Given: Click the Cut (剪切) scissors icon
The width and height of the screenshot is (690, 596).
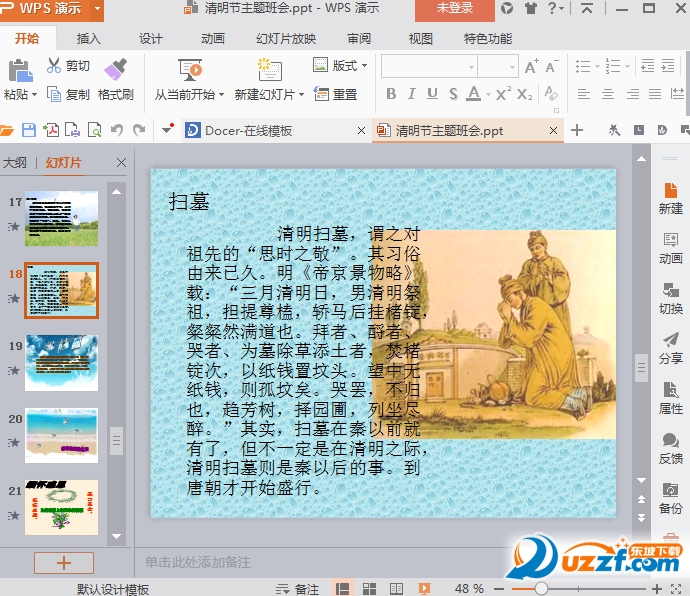Looking at the screenshot, I should click(x=54, y=66).
